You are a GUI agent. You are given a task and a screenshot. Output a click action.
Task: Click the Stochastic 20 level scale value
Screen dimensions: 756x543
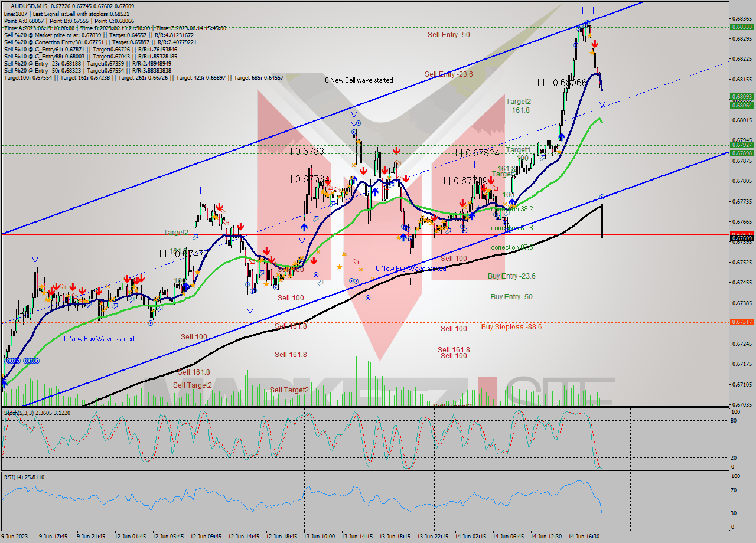point(735,457)
